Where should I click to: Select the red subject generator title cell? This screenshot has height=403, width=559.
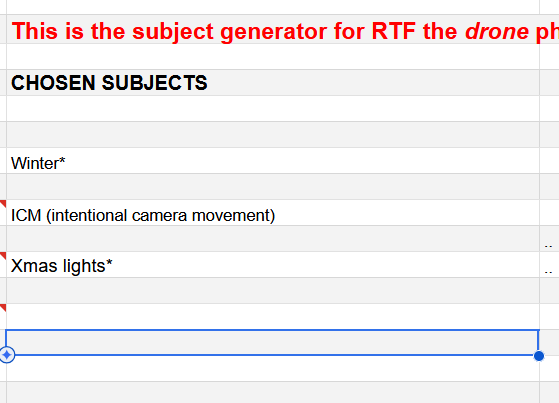(x=273, y=30)
